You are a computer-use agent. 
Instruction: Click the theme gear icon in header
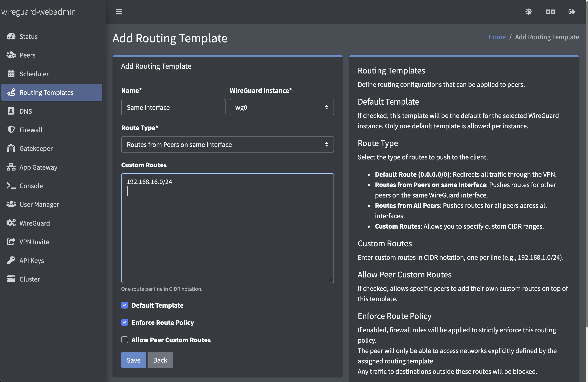click(529, 12)
